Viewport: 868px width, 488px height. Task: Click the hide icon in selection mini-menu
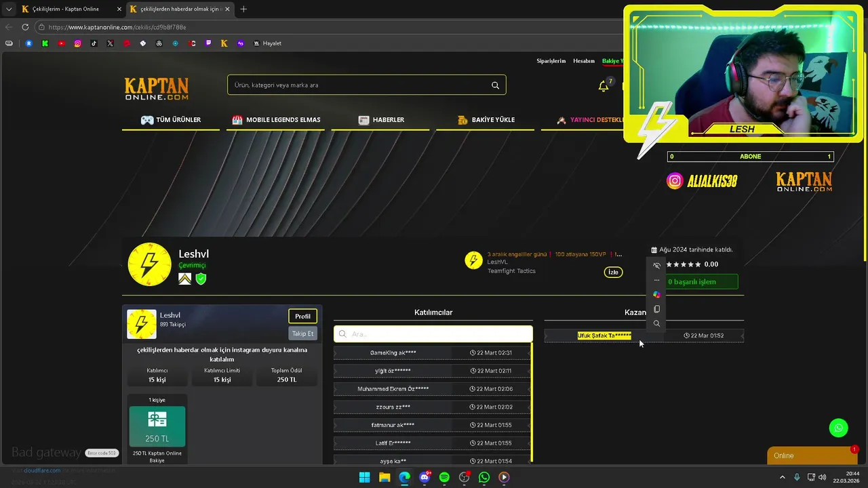[656, 266]
